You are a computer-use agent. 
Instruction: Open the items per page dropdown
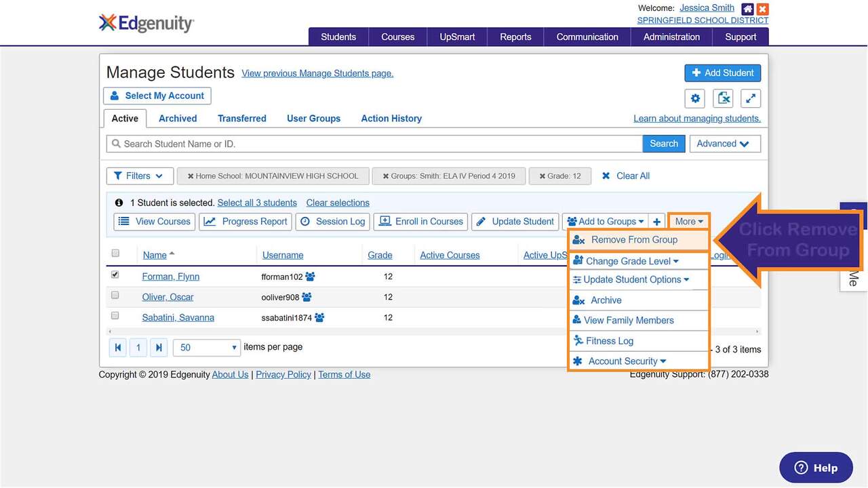207,348
